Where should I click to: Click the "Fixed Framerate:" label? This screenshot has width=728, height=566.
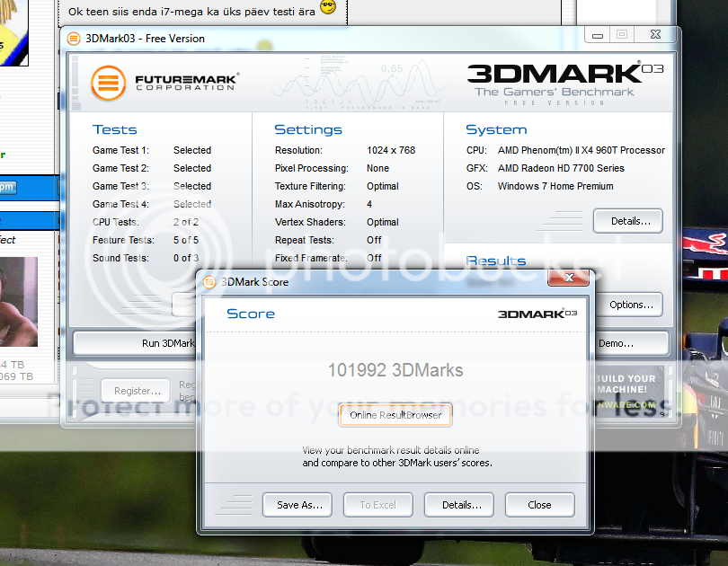click(x=311, y=258)
